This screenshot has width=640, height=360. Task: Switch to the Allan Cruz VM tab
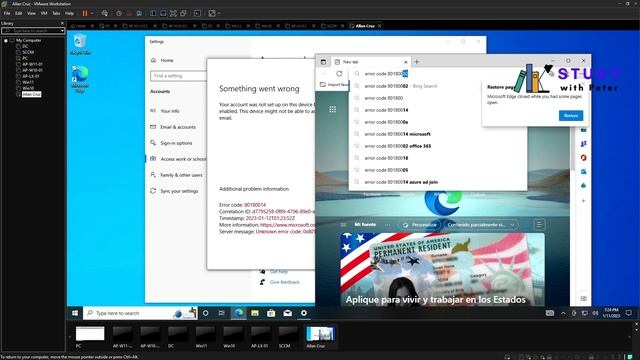pos(364,26)
